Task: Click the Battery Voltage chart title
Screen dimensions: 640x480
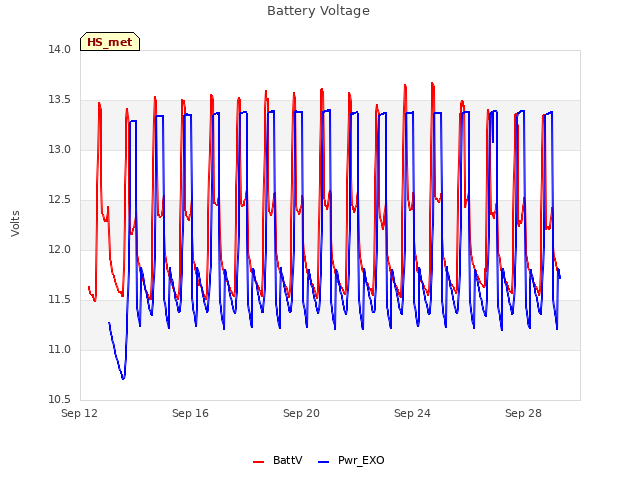Action: point(318,11)
